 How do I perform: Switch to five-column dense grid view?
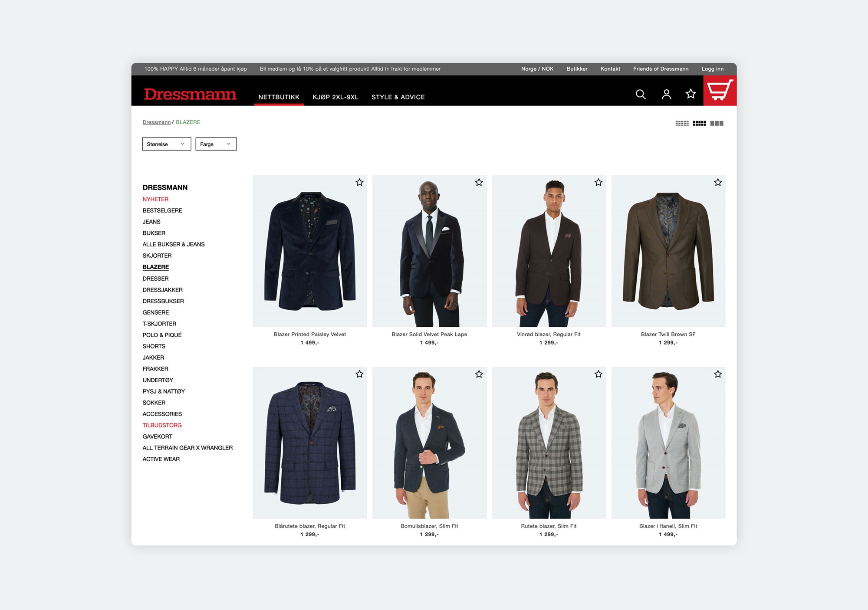[x=682, y=123]
